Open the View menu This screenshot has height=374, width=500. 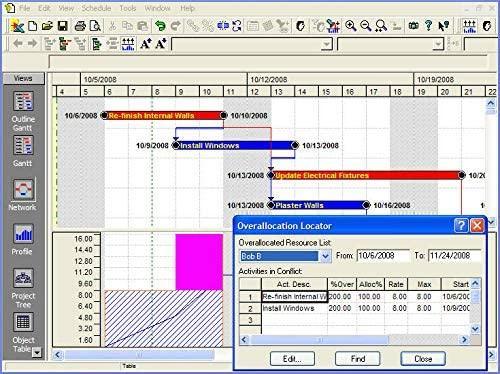[x=66, y=8]
